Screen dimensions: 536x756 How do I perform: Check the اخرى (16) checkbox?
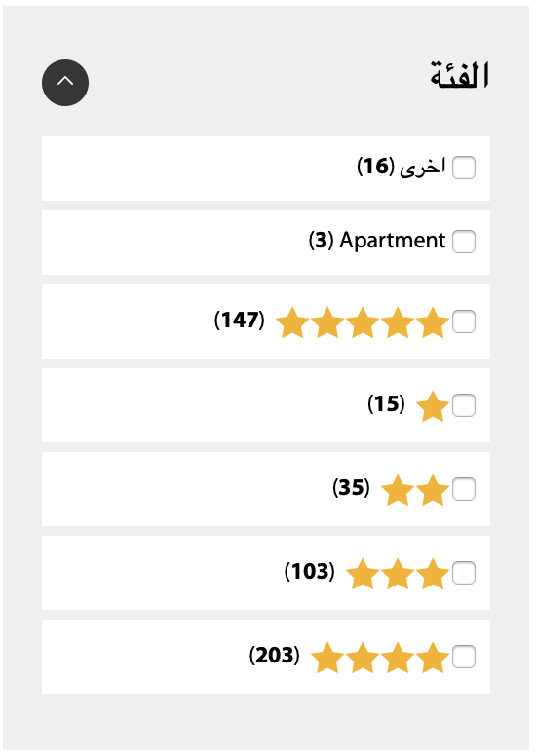(464, 168)
